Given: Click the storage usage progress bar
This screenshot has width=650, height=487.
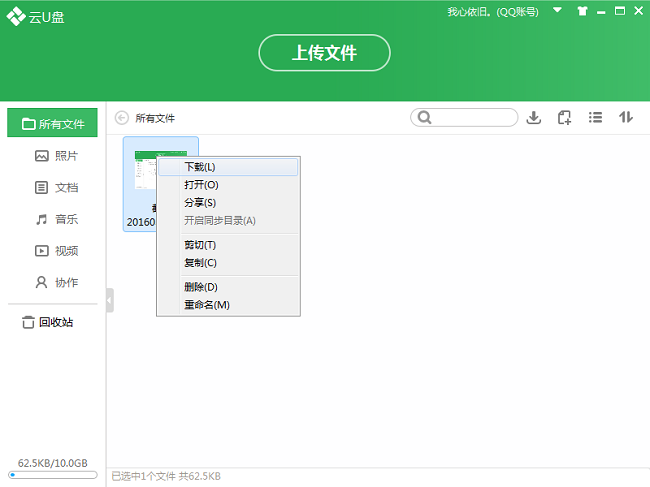Looking at the screenshot, I should tap(53, 475).
